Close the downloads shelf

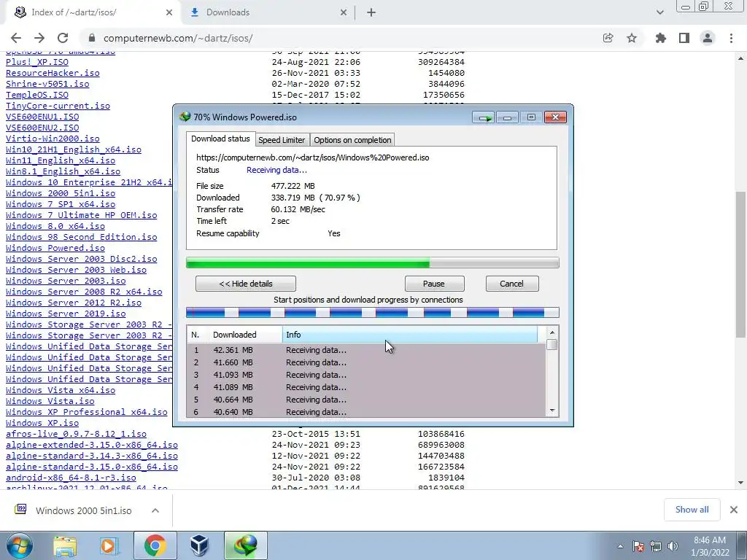(734, 510)
